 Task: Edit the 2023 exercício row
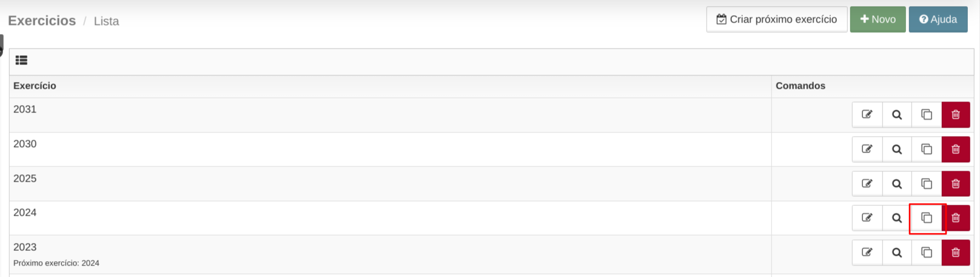[x=867, y=253]
